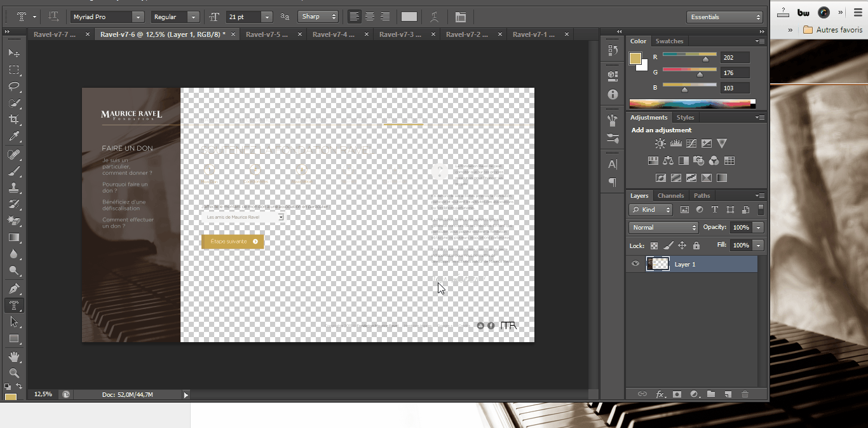
Task: Select the Gradient tool
Action: pos(14,237)
